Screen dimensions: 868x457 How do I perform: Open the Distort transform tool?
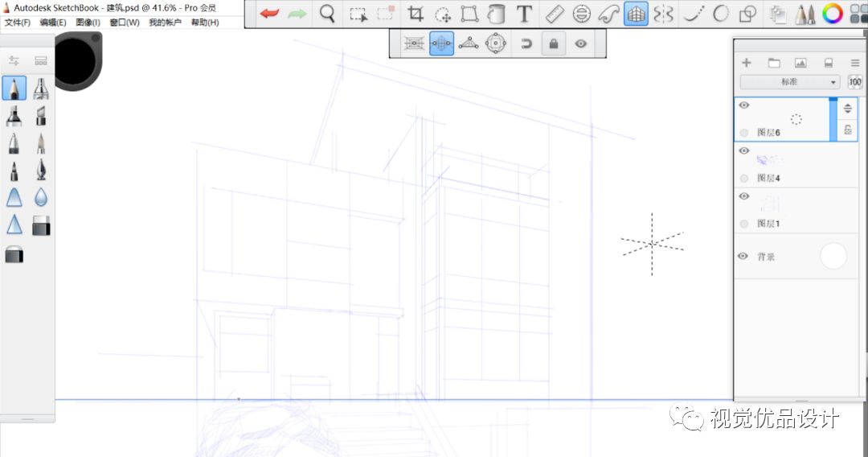click(469, 14)
